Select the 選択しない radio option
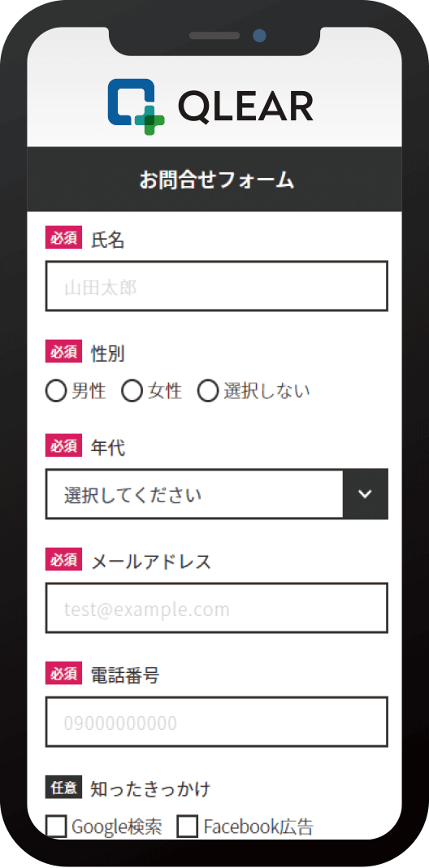Screen dimensions: 429x868 tap(207, 392)
